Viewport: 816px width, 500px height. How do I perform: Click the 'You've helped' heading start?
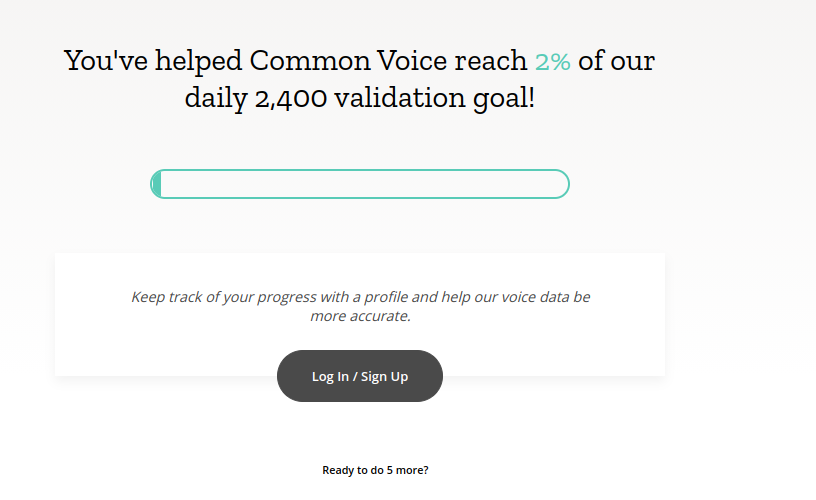coord(153,60)
